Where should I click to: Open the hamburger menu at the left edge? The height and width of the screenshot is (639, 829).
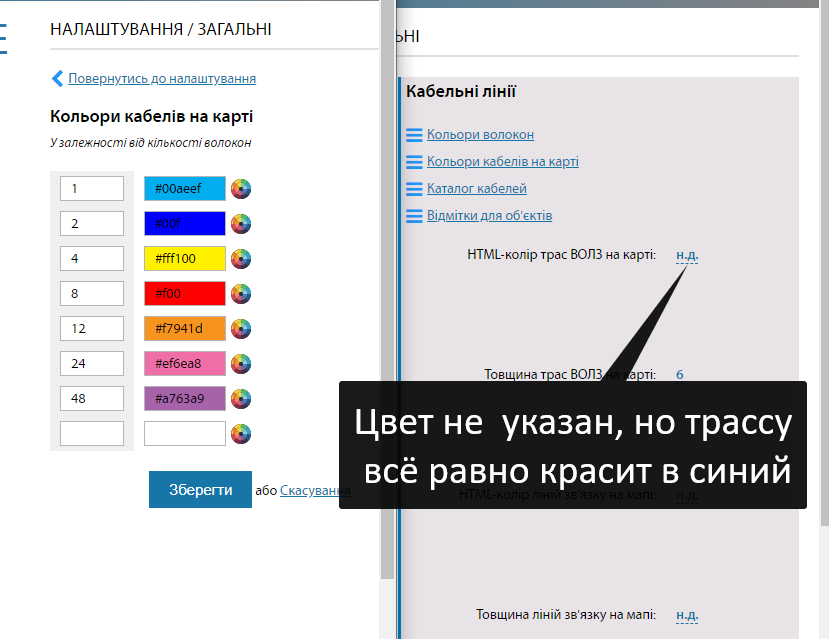3,39
